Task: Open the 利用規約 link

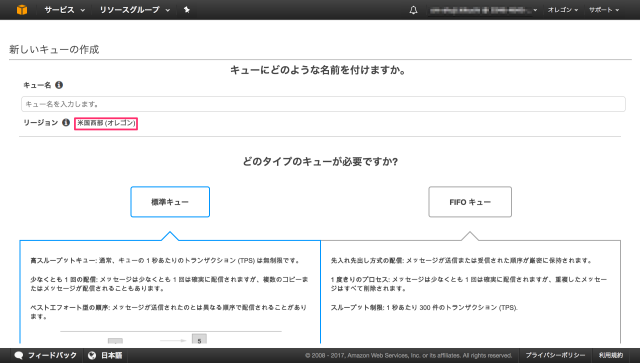Action: point(611,355)
